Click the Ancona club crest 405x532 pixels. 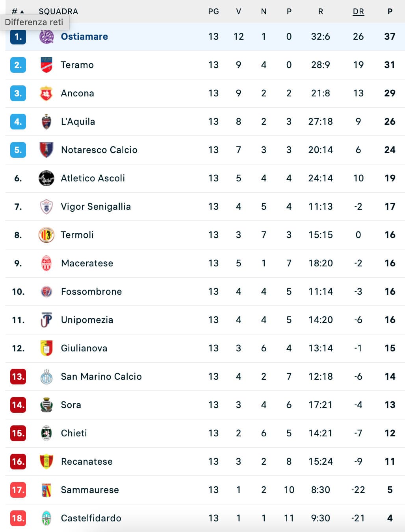tap(46, 93)
